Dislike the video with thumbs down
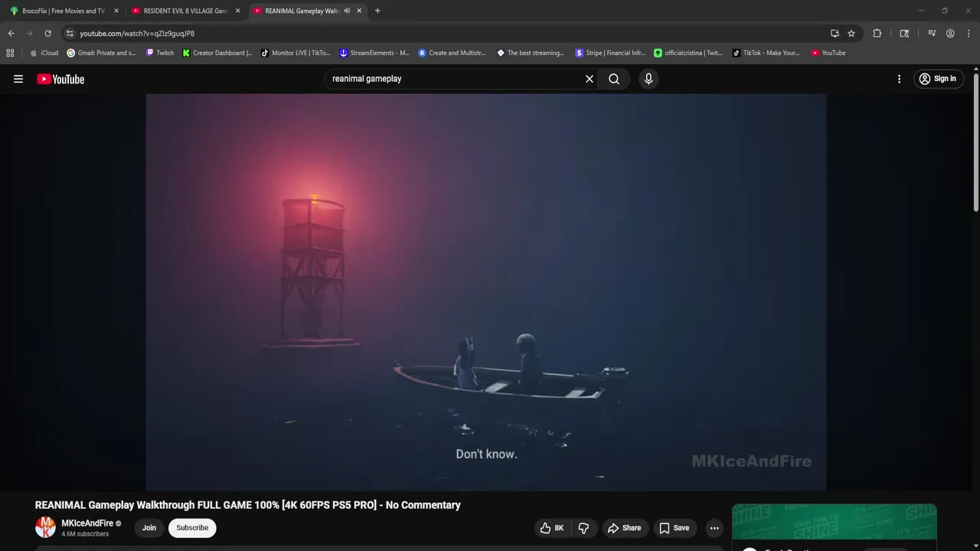The width and height of the screenshot is (980, 551). click(x=584, y=528)
